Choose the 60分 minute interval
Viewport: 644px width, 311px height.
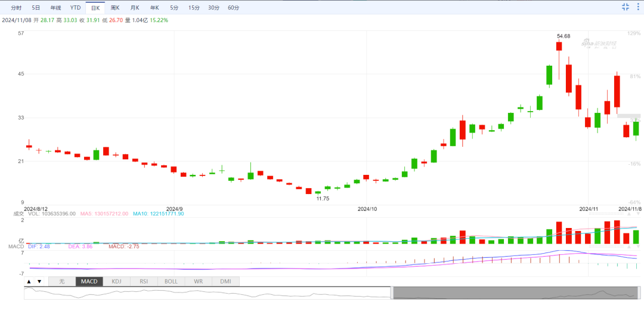[x=233, y=8]
